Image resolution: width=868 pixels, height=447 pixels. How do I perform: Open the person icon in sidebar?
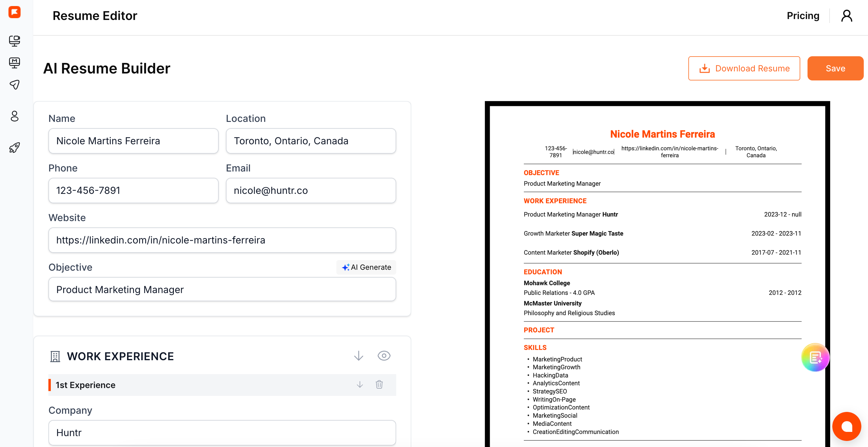[14, 116]
